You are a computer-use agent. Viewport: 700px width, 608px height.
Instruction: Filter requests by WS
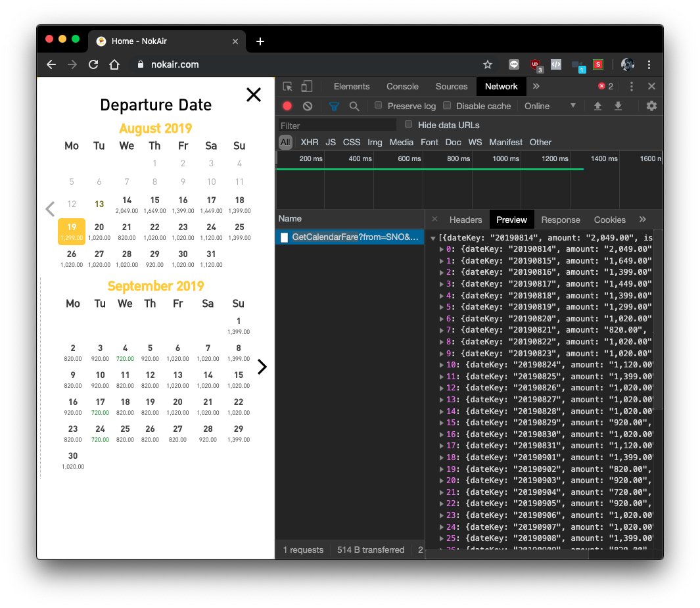(475, 143)
